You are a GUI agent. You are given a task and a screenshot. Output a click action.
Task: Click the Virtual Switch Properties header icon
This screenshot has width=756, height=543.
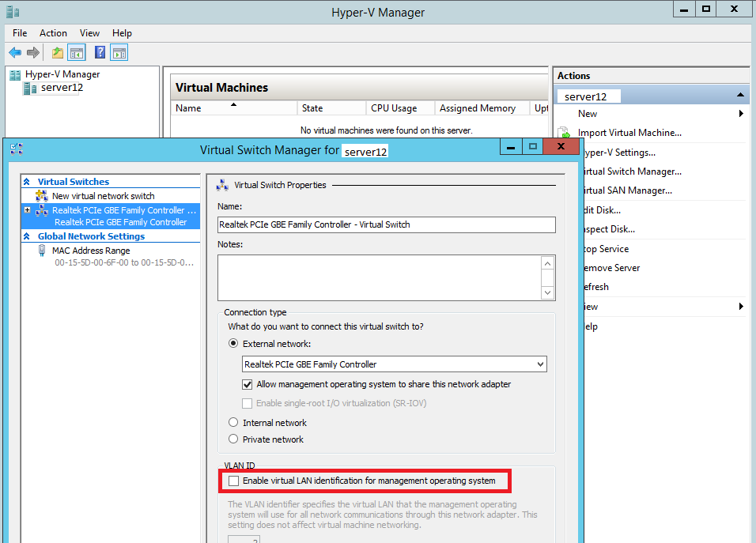[x=222, y=185]
